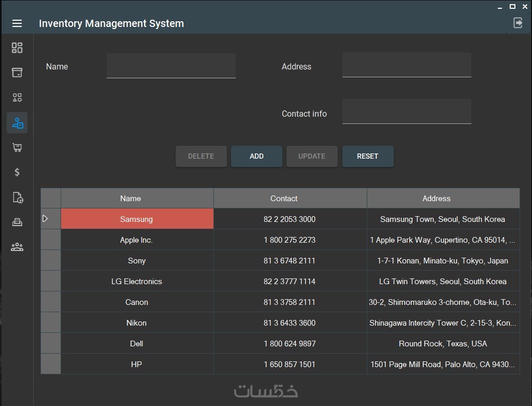Open the dashboard sidebar icon

pos(17,48)
